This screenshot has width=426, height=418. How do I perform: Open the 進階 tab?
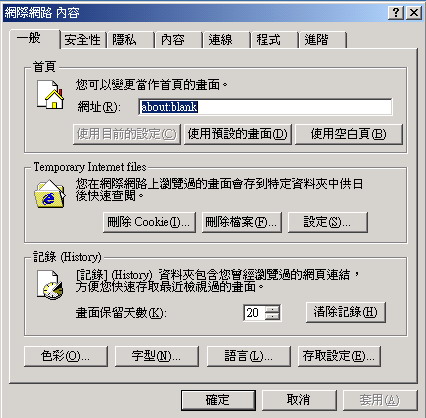322,40
